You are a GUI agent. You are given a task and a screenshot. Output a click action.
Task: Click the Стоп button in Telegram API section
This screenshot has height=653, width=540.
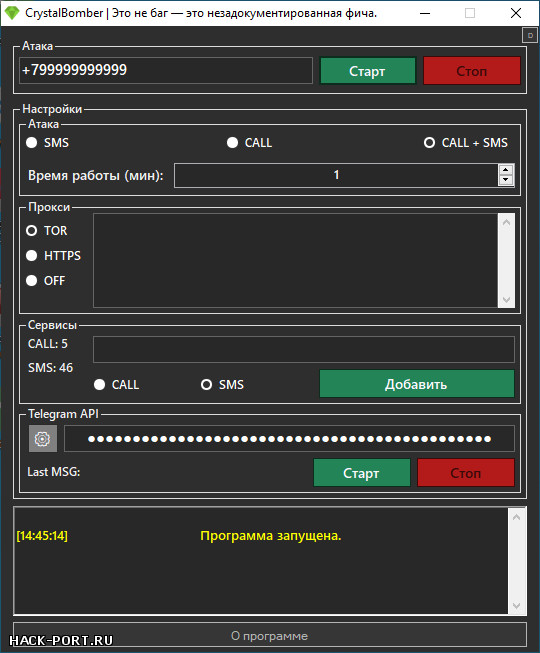[x=466, y=473]
